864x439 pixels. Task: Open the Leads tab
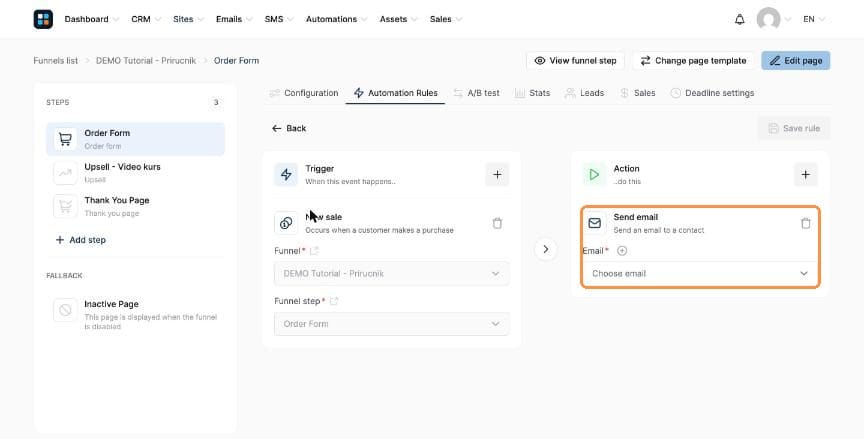[x=585, y=93]
